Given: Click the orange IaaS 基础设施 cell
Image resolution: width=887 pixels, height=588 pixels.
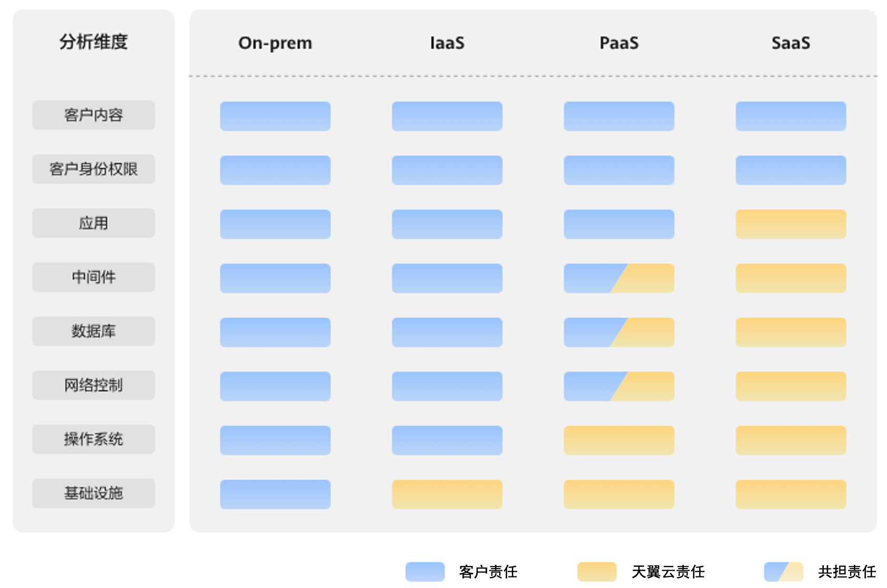Looking at the screenshot, I should pos(447,494).
